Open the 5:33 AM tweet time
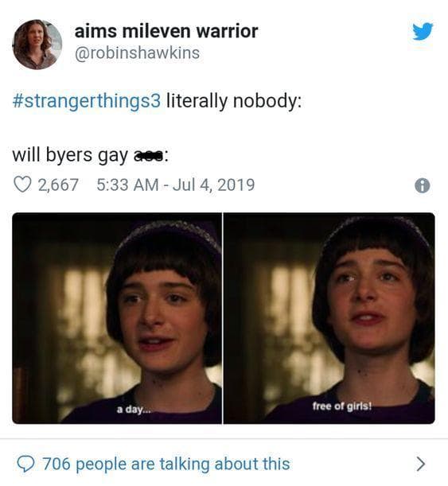448x486 pixels. (x=127, y=185)
